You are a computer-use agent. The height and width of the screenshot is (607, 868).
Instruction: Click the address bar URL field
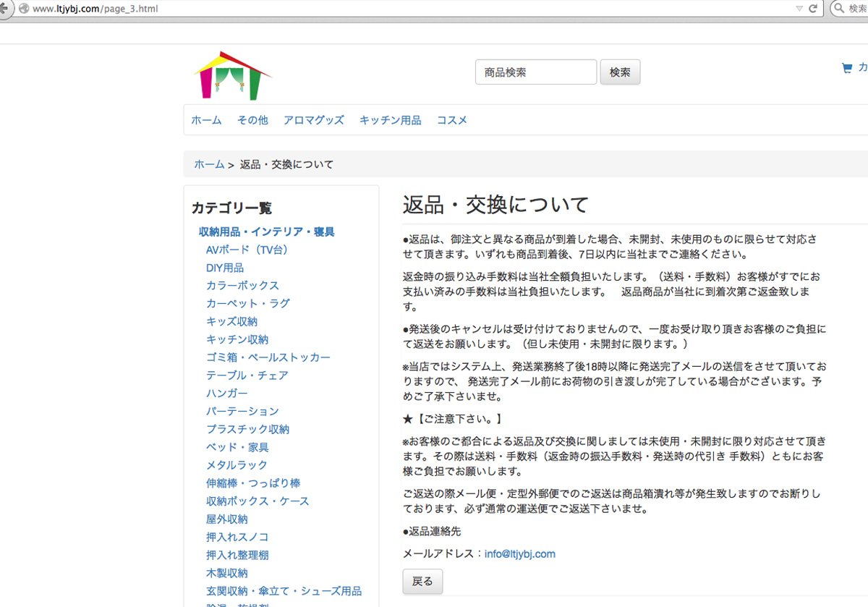405,9
